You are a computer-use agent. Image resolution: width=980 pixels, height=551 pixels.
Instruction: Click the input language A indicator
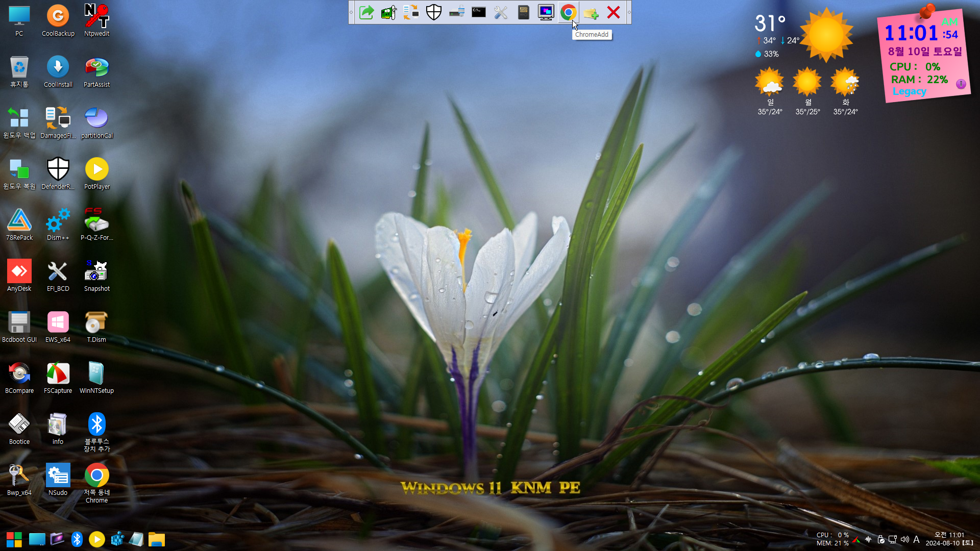917,539
